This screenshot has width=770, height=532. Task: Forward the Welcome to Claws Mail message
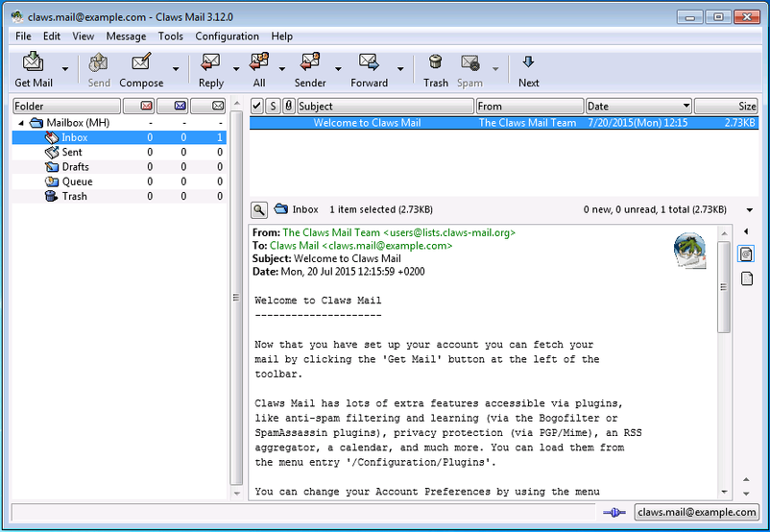(x=369, y=70)
